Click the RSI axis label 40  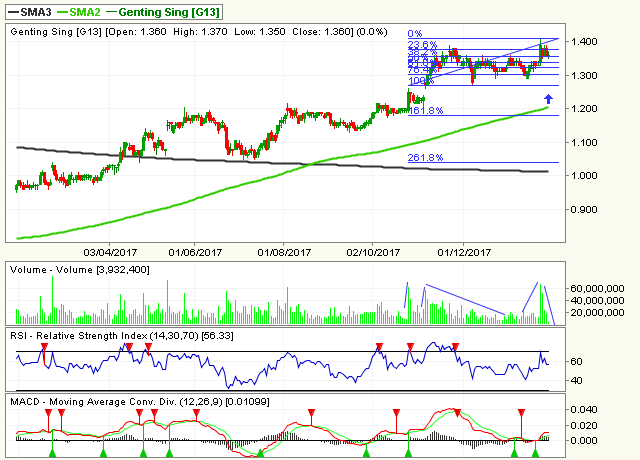point(576,381)
